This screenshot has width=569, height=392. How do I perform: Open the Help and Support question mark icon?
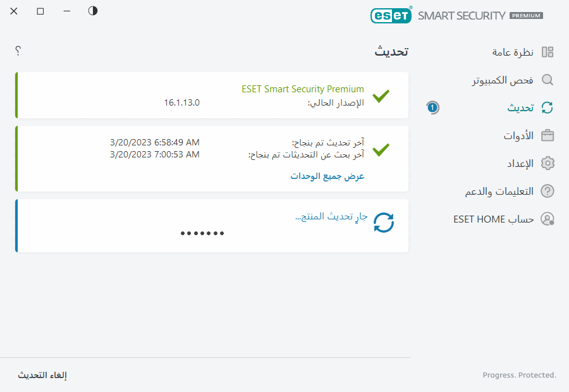tap(548, 191)
